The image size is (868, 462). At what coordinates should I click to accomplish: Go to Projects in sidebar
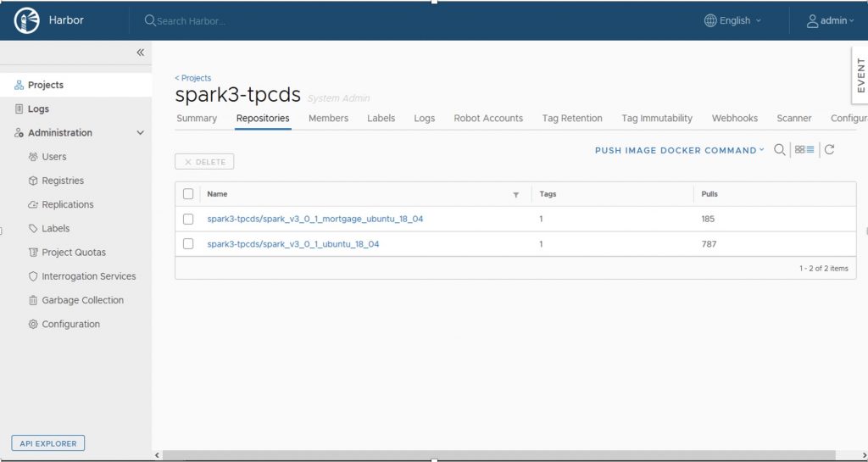75,86
